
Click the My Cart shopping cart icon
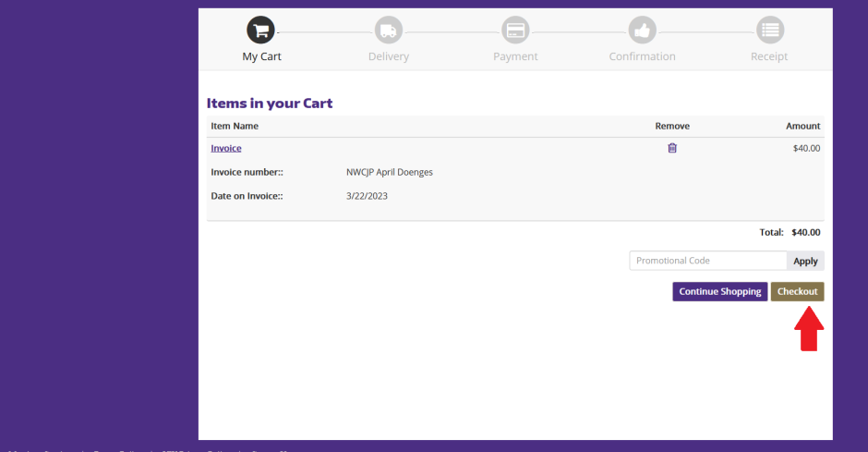tap(260, 30)
